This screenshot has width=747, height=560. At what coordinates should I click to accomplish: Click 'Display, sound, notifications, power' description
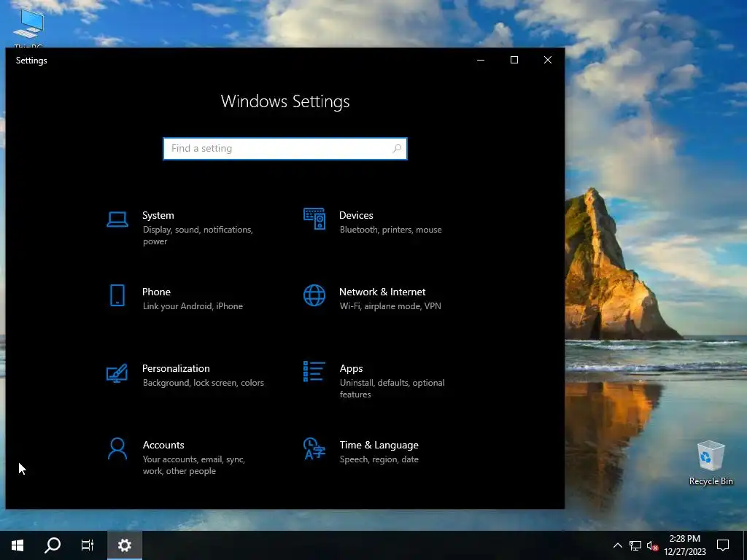(x=198, y=236)
